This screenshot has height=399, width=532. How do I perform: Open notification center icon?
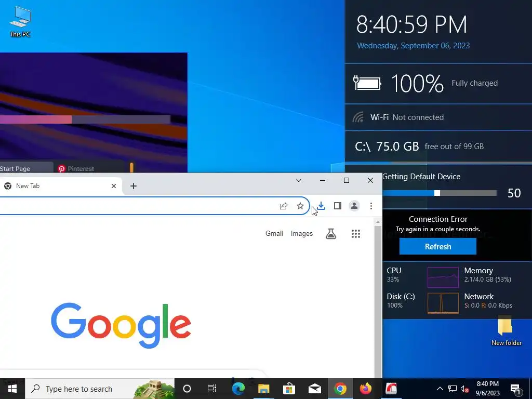(x=515, y=389)
